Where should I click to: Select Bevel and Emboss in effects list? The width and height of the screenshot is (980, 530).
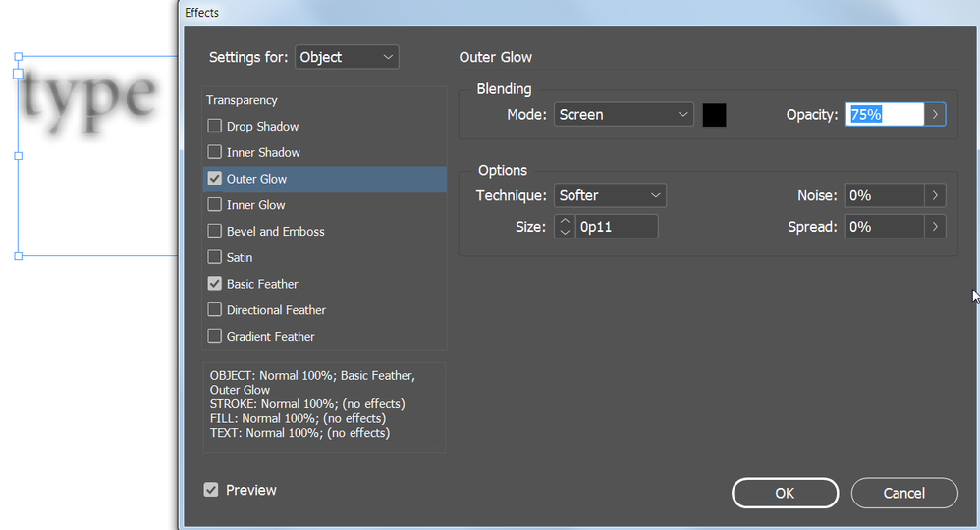pyautogui.click(x=276, y=232)
